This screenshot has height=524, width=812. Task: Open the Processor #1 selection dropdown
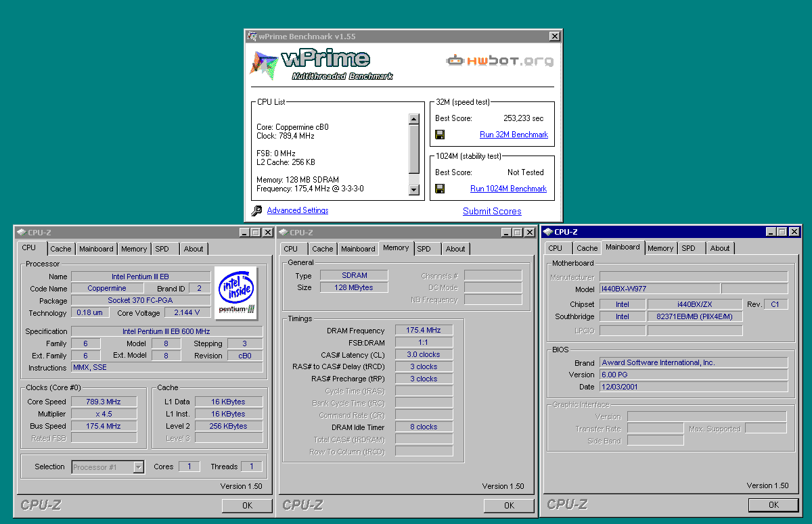(139, 467)
